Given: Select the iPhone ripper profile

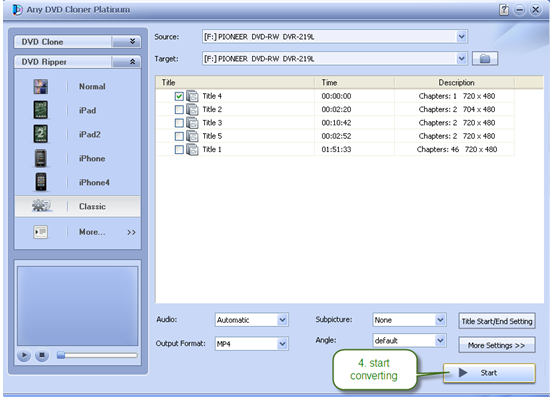Looking at the screenshot, I should tap(78, 159).
